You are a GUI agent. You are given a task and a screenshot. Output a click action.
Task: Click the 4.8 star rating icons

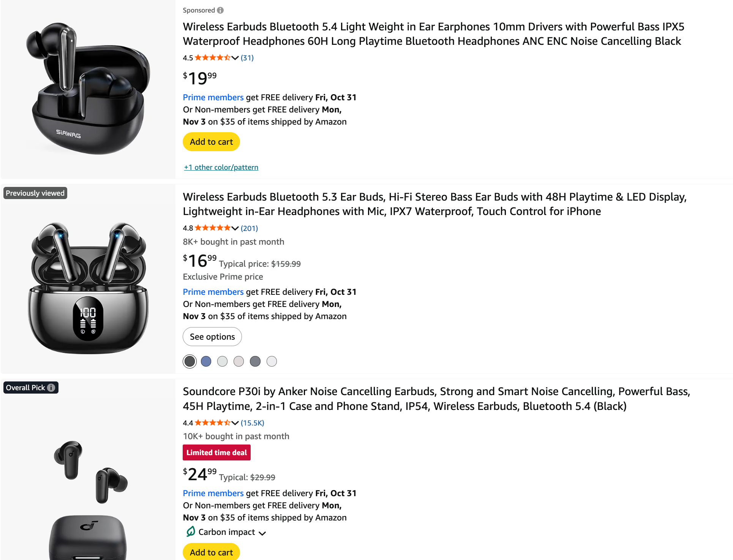(212, 228)
